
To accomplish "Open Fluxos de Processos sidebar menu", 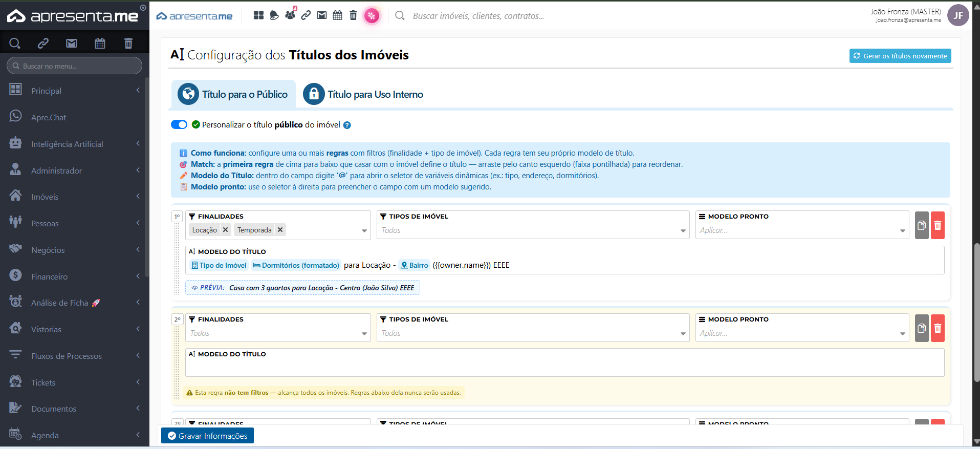I will click(x=75, y=356).
